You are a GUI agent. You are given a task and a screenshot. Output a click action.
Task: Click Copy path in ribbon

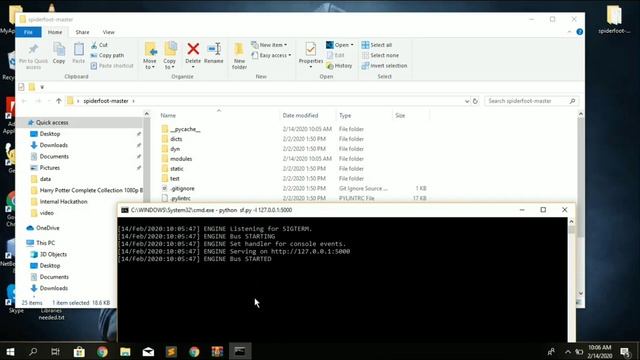[107, 55]
